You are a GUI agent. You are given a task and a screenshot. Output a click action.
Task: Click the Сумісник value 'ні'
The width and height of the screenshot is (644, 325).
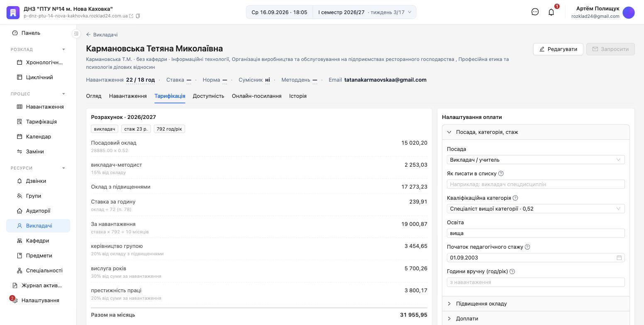pos(267,80)
